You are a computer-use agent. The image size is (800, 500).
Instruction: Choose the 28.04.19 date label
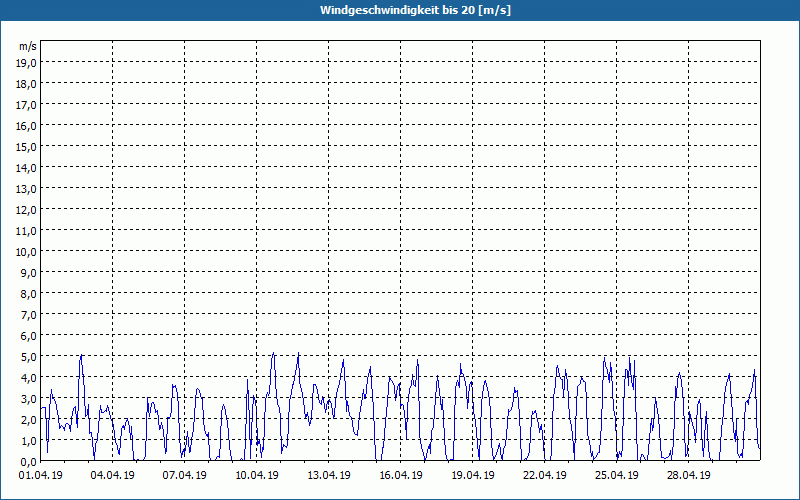[x=689, y=476]
